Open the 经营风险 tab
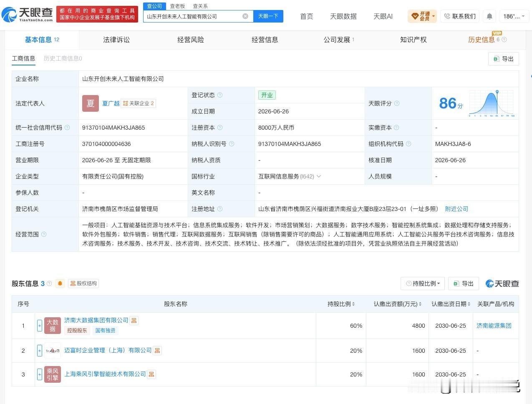Viewport: 532px width, 404px height. coord(191,40)
